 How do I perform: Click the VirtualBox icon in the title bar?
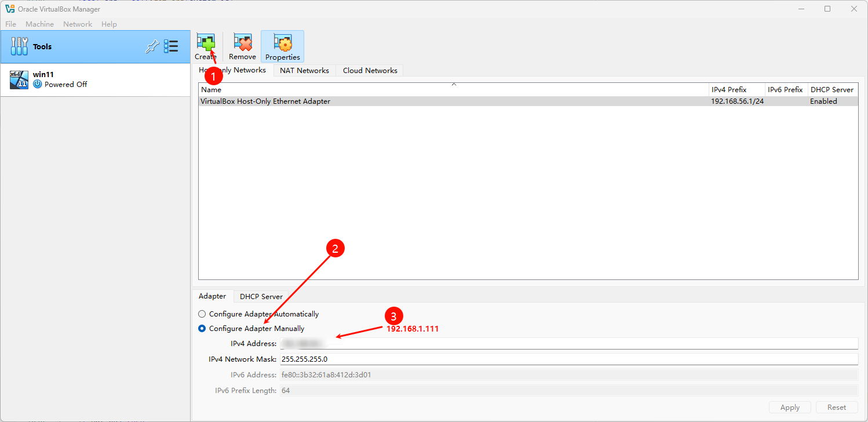10,9
